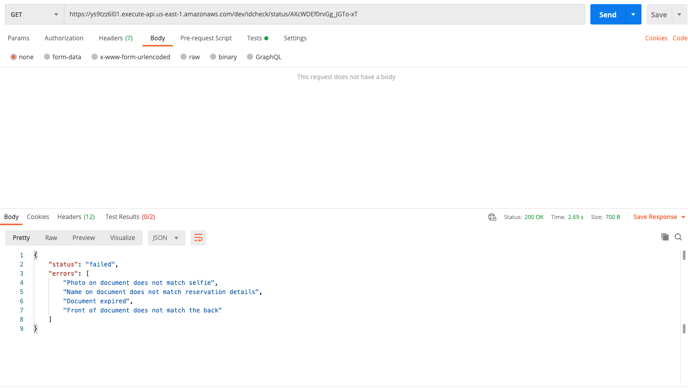Open the JSON format dropdown
Screen dimensions: 688x388
(x=166, y=237)
